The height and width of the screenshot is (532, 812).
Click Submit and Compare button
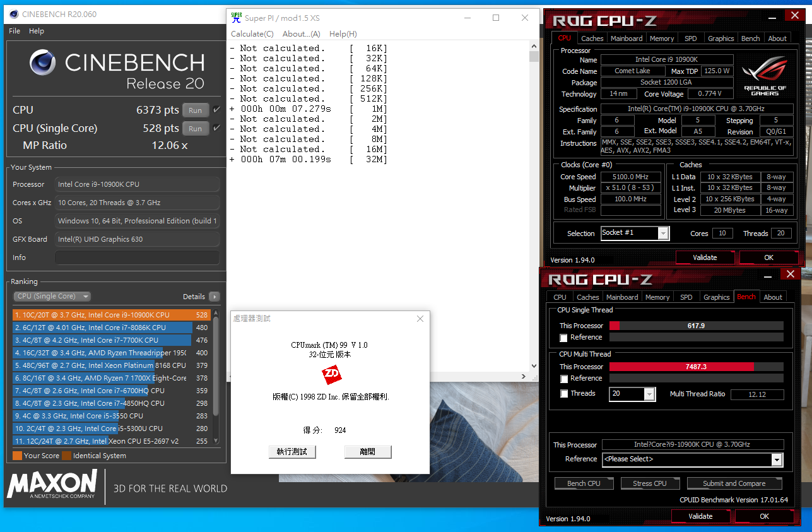click(x=734, y=483)
